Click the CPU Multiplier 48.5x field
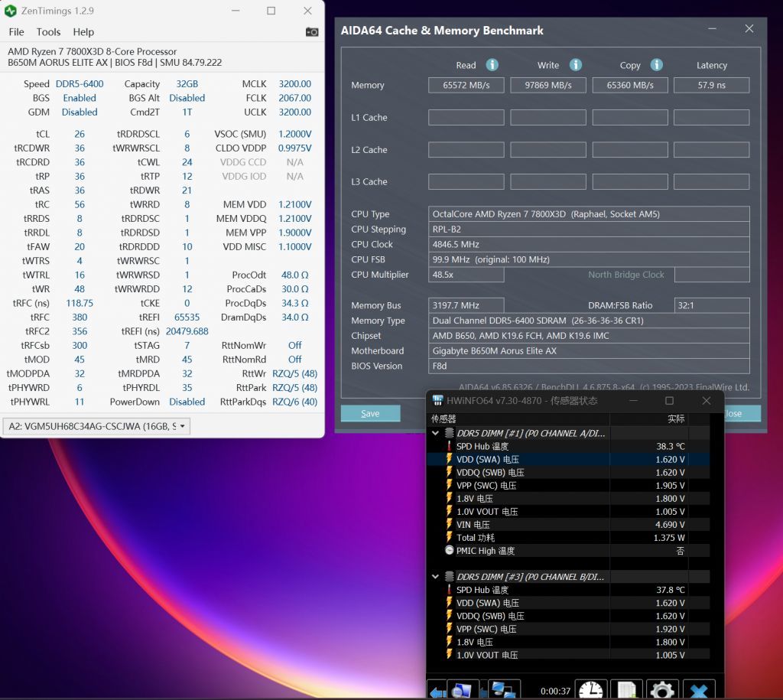Screen dimensions: 783x700 tap(466, 275)
